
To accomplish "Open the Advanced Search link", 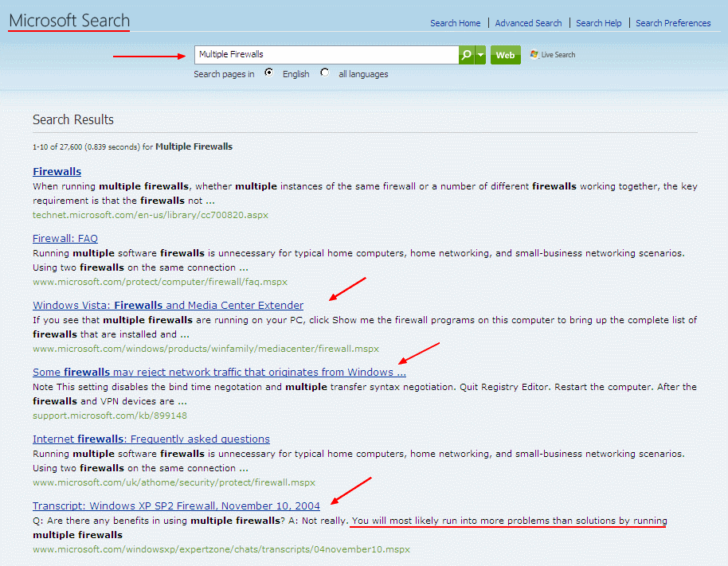I will coord(528,23).
